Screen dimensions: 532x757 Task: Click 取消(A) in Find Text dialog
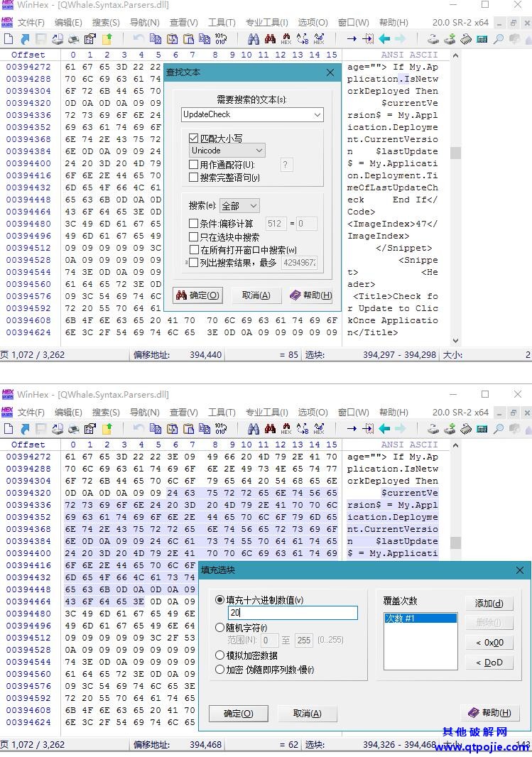coord(256,295)
